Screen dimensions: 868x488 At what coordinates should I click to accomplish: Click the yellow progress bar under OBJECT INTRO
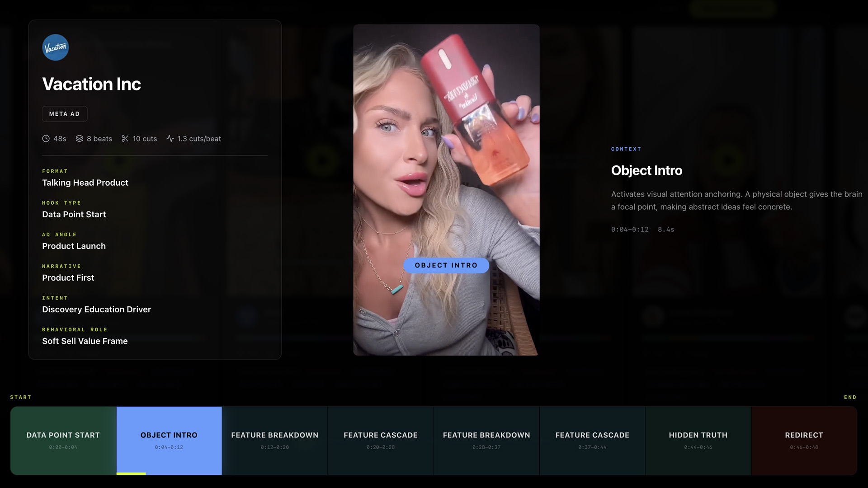(x=130, y=474)
